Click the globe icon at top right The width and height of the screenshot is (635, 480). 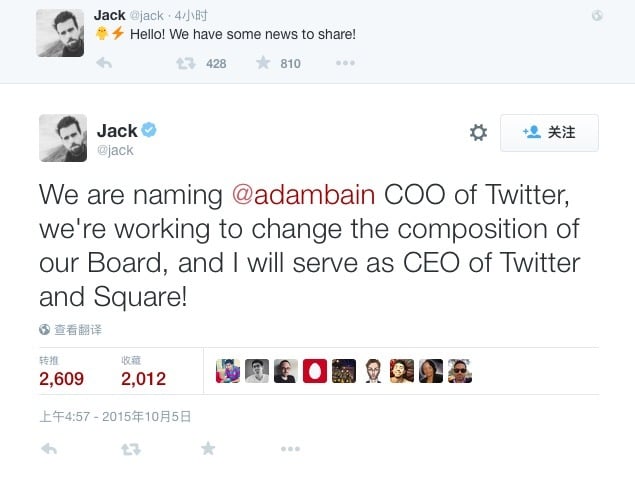tap(597, 15)
